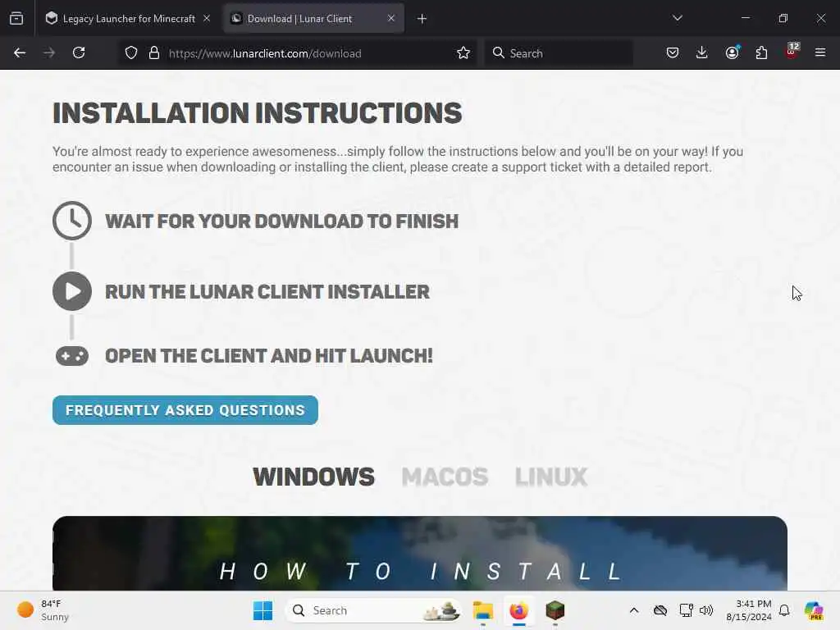The height and width of the screenshot is (630, 840).
Task: Reload the Lunar Client download page
Action: [x=79, y=52]
